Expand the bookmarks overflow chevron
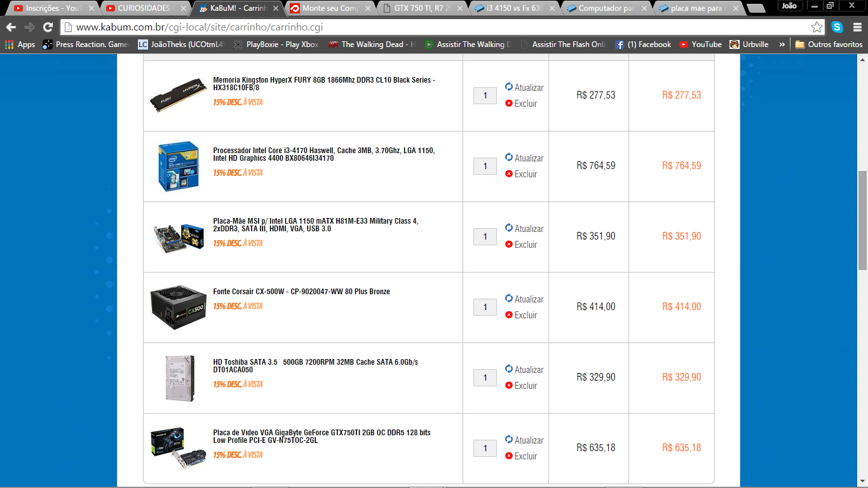868x488 pixels. [782, 44]
